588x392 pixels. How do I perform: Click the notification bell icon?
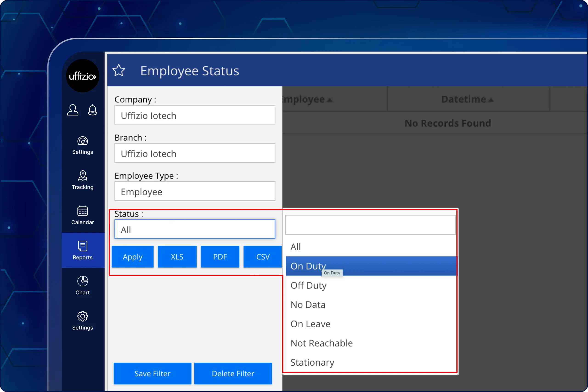click(92, 110)
